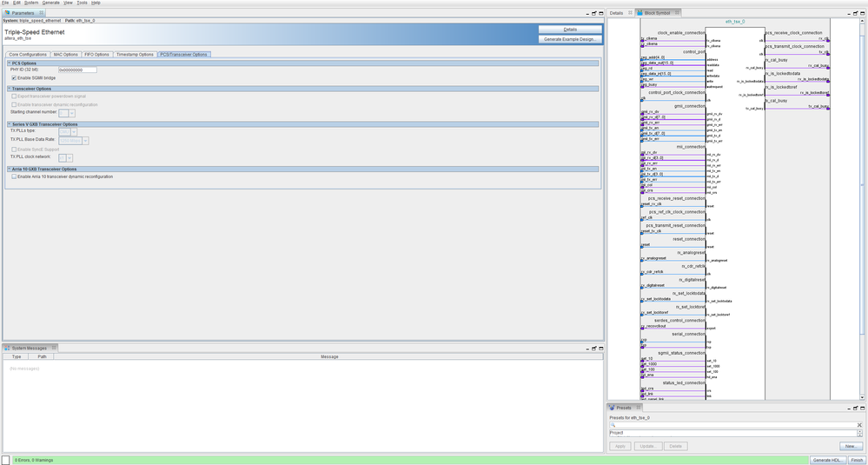The width and height of the screenshot is (868, 465).
Task: Select the Block Symbol tab
Action: (657, 13)
